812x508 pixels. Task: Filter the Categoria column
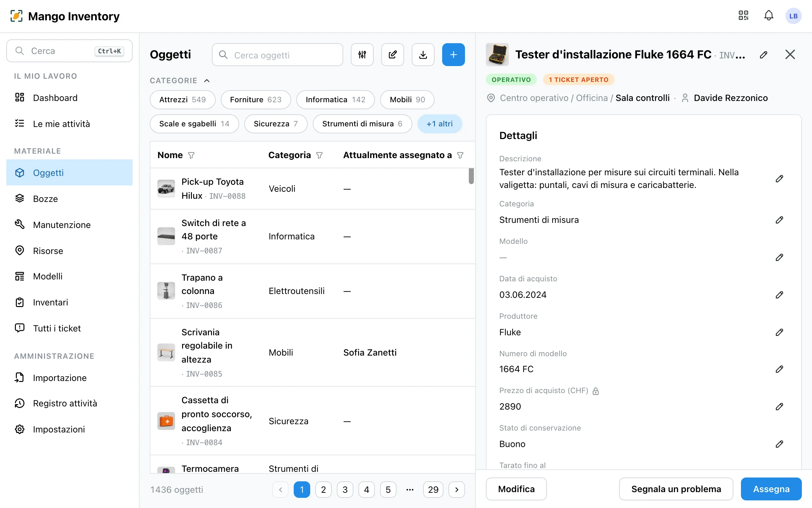(x=319, y=155)
